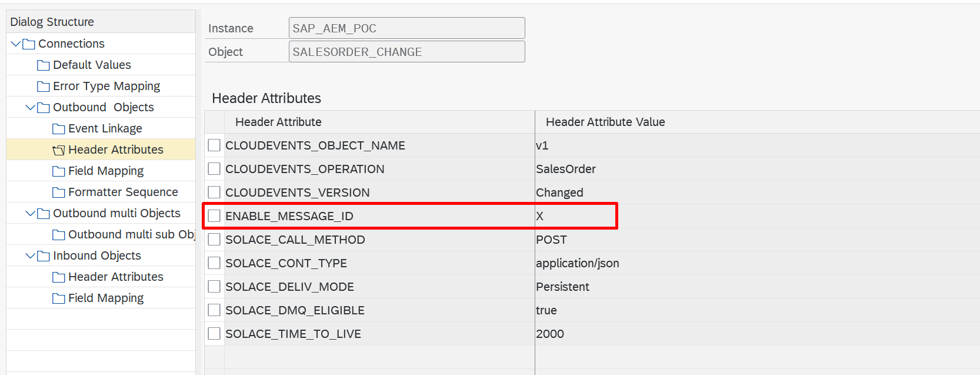Select row checkbox for ENABLE_MESSAGE_ID
This screenshot has width=980, height=375.
click(214, 216)
